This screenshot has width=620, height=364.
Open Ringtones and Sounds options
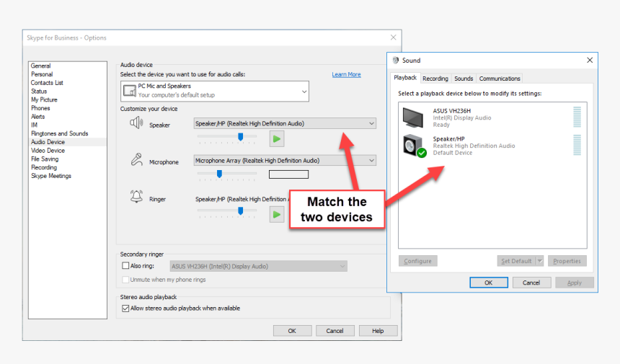tap(60, 133)
